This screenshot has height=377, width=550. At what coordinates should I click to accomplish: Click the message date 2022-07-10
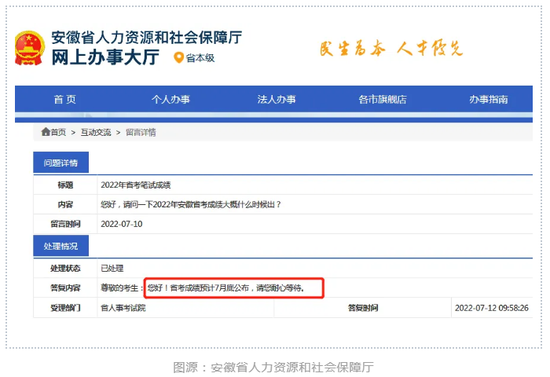click(121, 224)
